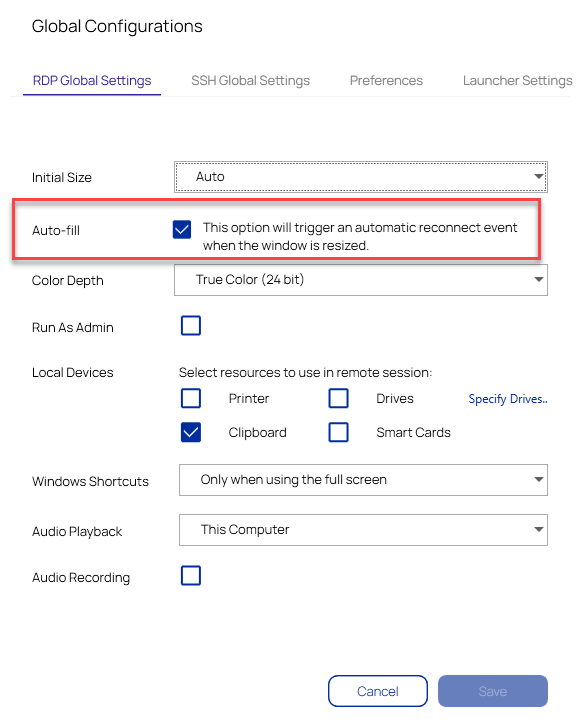Click the Cancel button
Viewport: 578px width, 724px height.
point(378,691)
